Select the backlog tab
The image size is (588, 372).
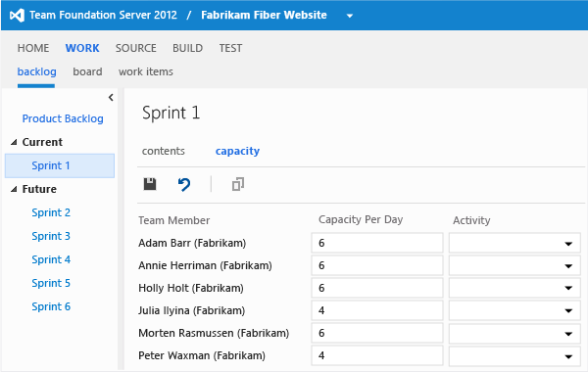coord(37,71)
